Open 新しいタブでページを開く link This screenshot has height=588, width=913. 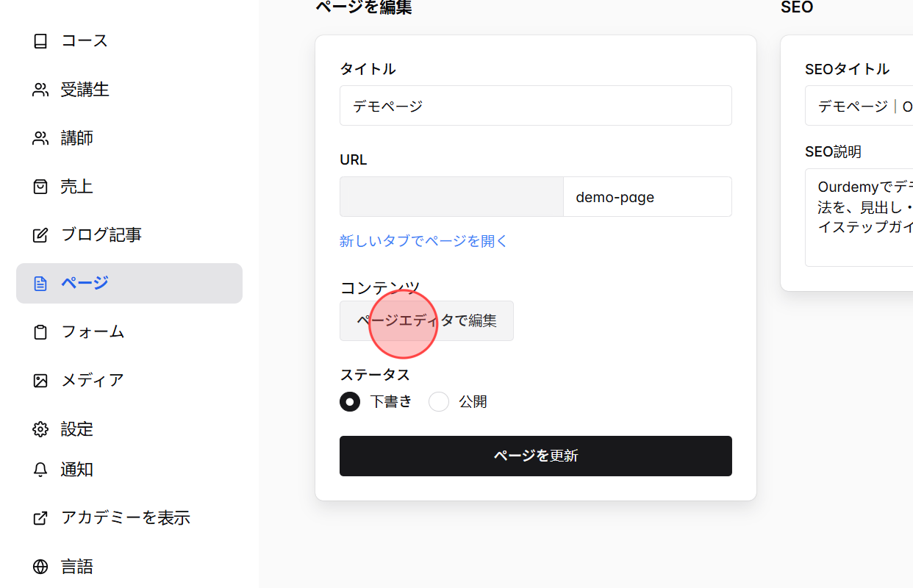[x=423, y=240]
